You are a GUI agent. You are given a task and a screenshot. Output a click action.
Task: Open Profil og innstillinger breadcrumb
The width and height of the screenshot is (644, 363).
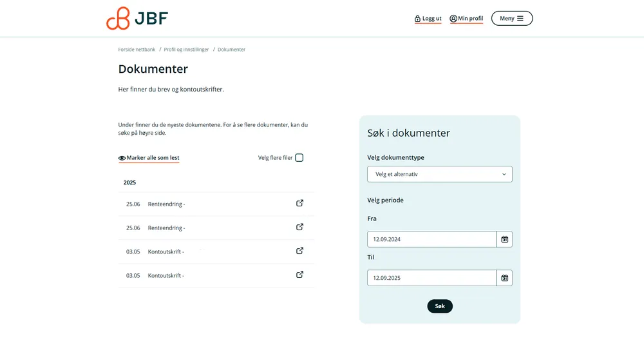pyautogui.click(x=186, y=50)
